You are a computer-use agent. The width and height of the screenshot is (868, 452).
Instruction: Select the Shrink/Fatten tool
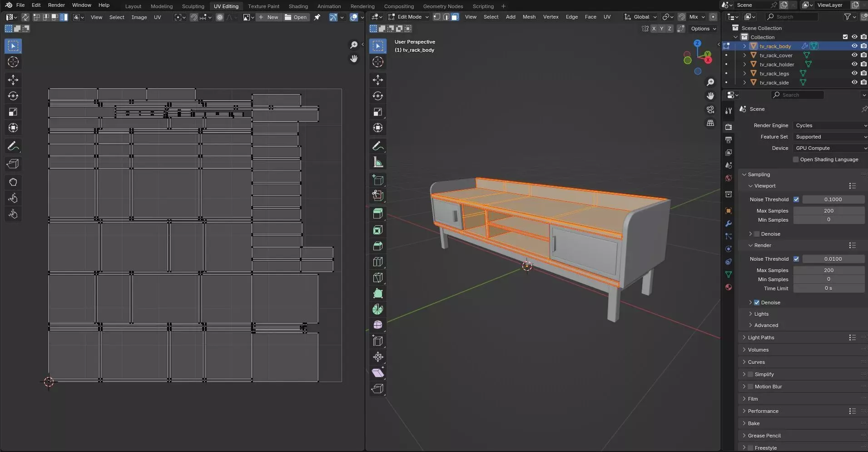(378, 357)
